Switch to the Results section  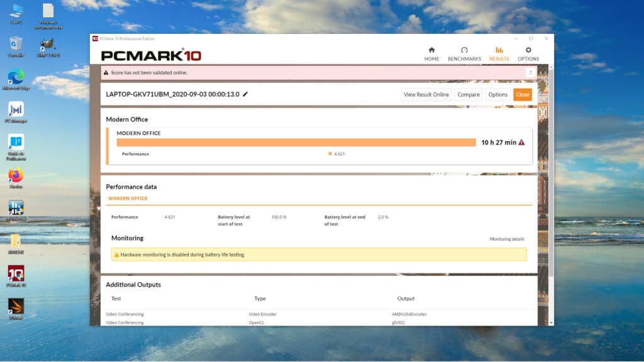pos(499,54)
